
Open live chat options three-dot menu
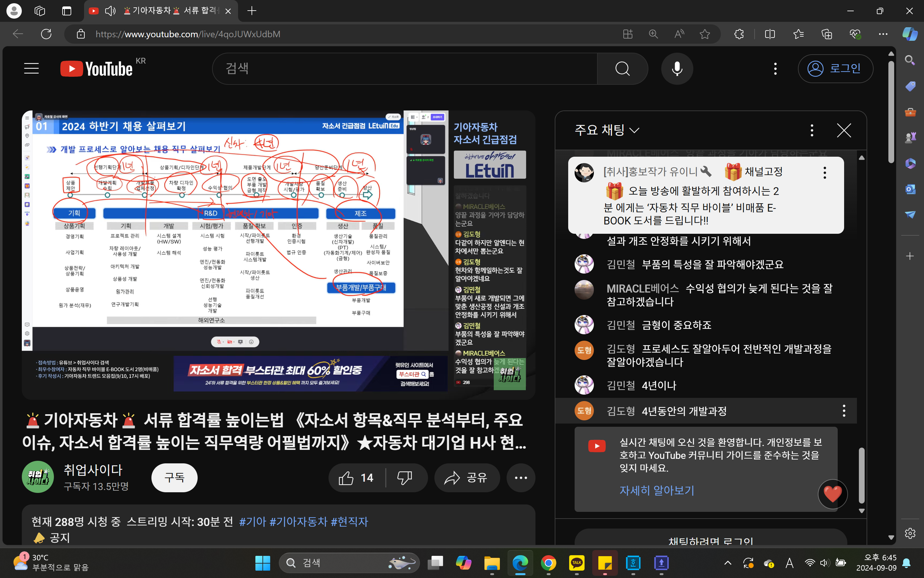[x=812, y=130]
